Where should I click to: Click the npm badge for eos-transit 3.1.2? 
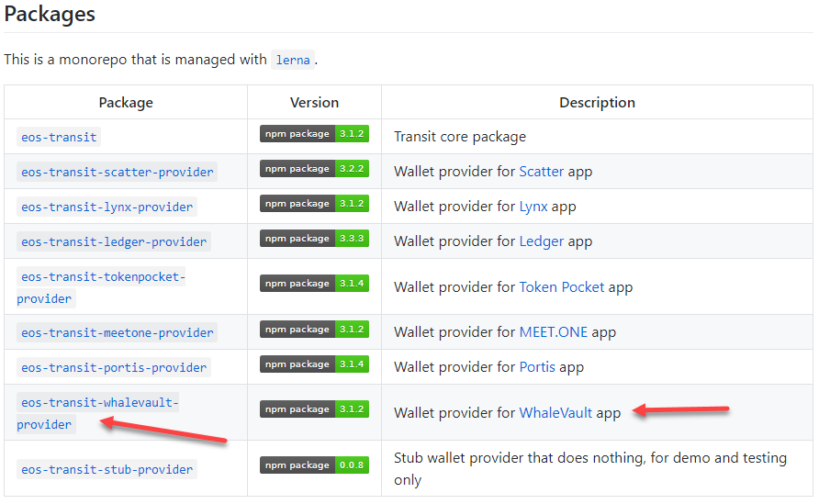(314, 134)
